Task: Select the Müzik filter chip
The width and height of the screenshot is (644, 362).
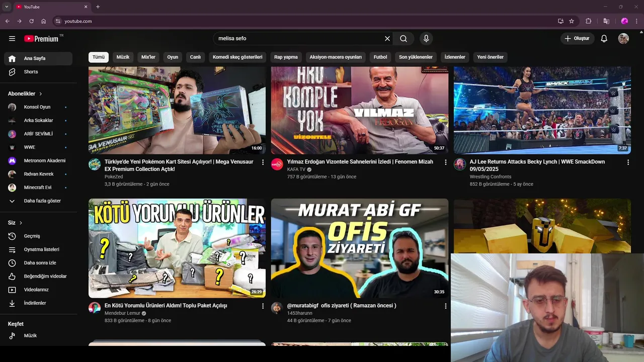Action: pyautogui.click(x=123, y=57)
